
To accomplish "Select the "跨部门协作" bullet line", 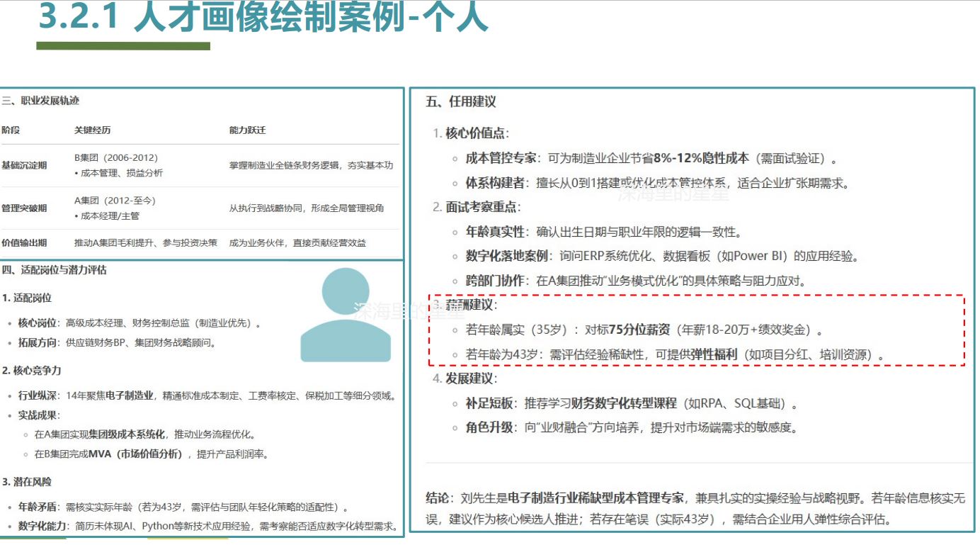I will (636, 281).
